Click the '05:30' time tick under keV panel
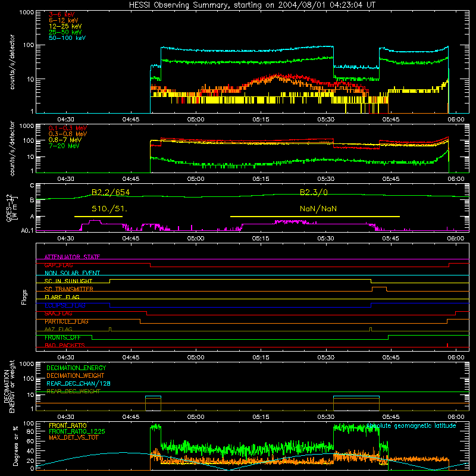Viewport: 476px width, 476px height. point(325,120)
